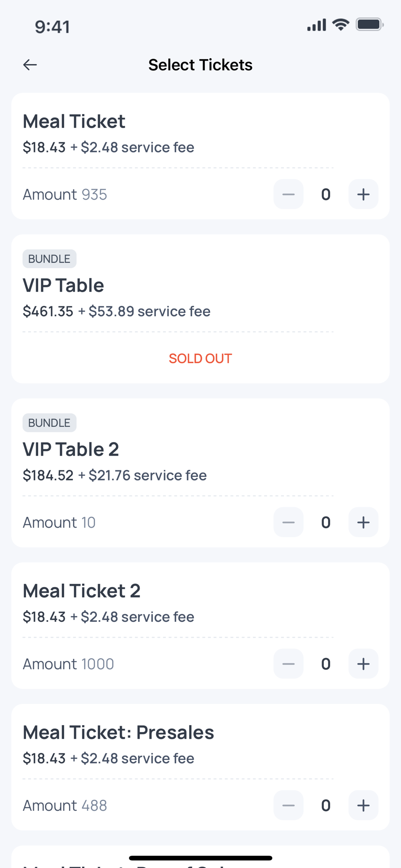Tap the Meal Ticket quantity value 0

click(x=326, y=194)
